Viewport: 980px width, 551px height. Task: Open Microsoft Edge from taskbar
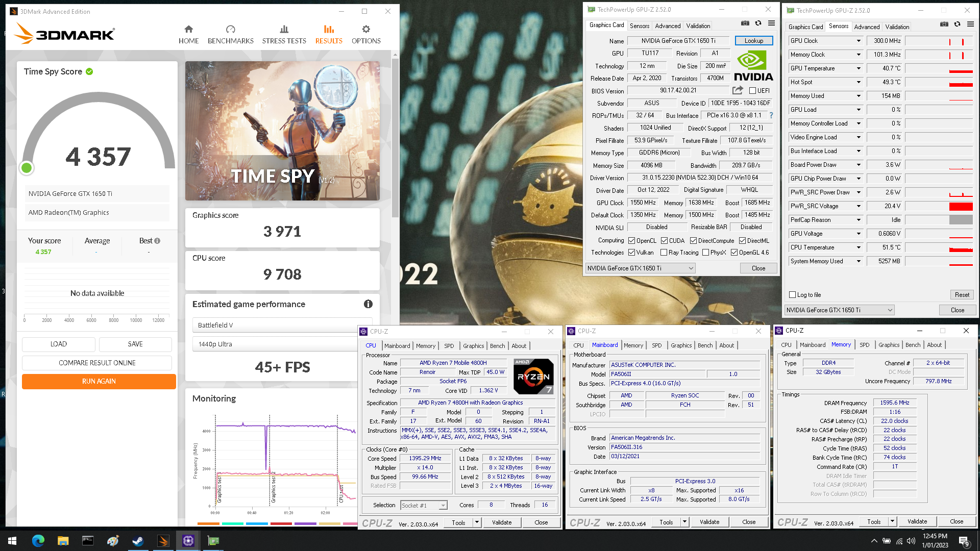pos(38,541)
